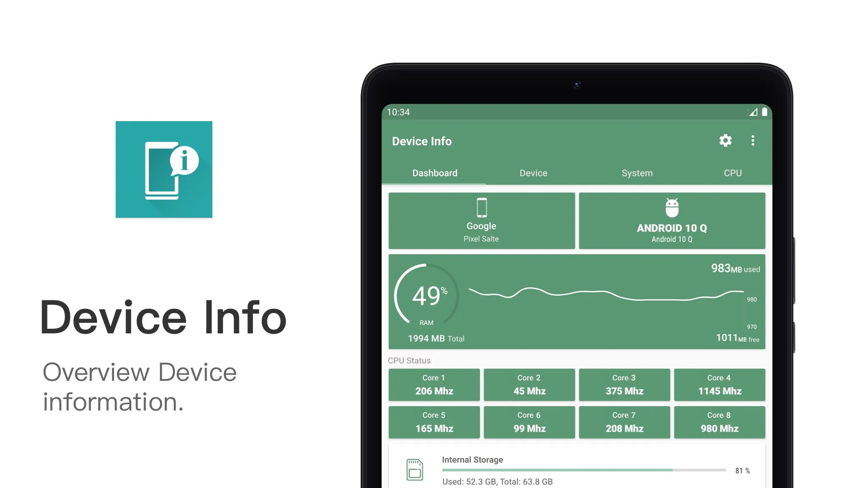Screen dimensions: 868x488
Task: Open the System tab
Action: click(x=637, y=173)
